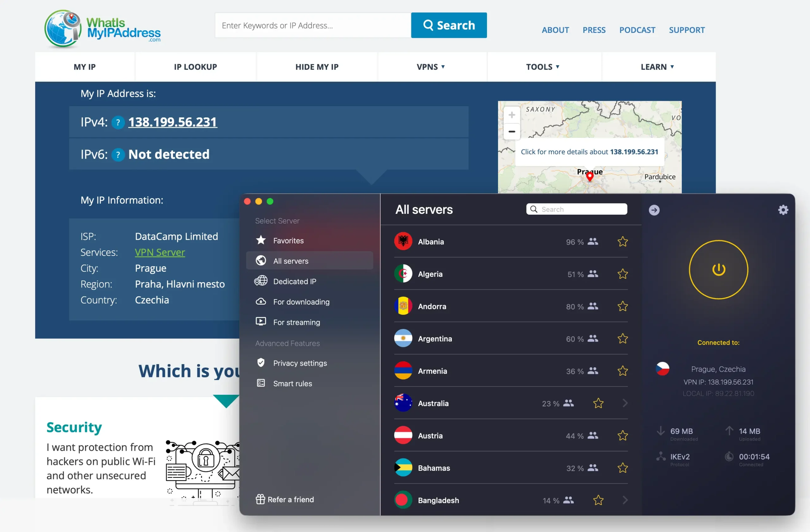The height and width of the screenshot is (532, 810).
Task: Select Favorites in the server sidebar
Action: pyautogui.click(x=288, y=240)
